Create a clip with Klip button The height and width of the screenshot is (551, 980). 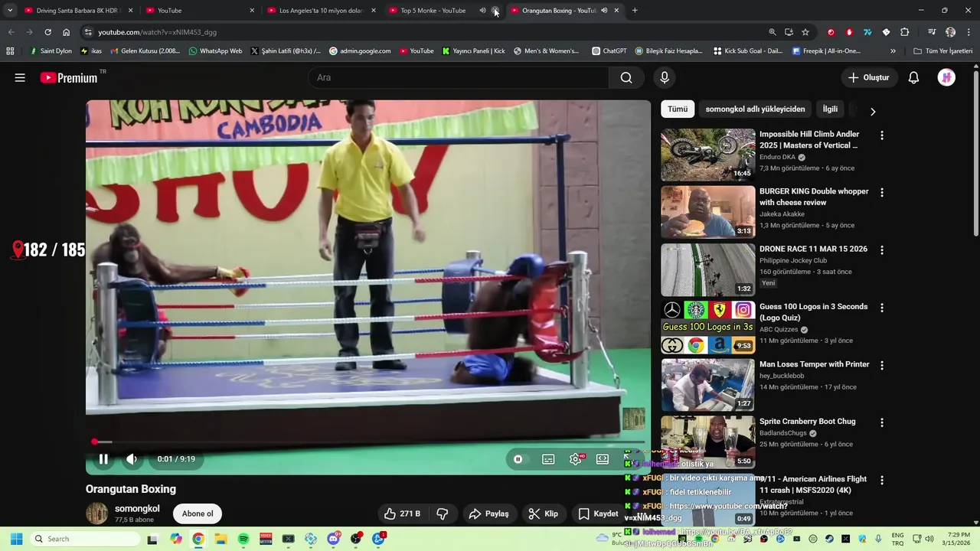tap(544, 514)
